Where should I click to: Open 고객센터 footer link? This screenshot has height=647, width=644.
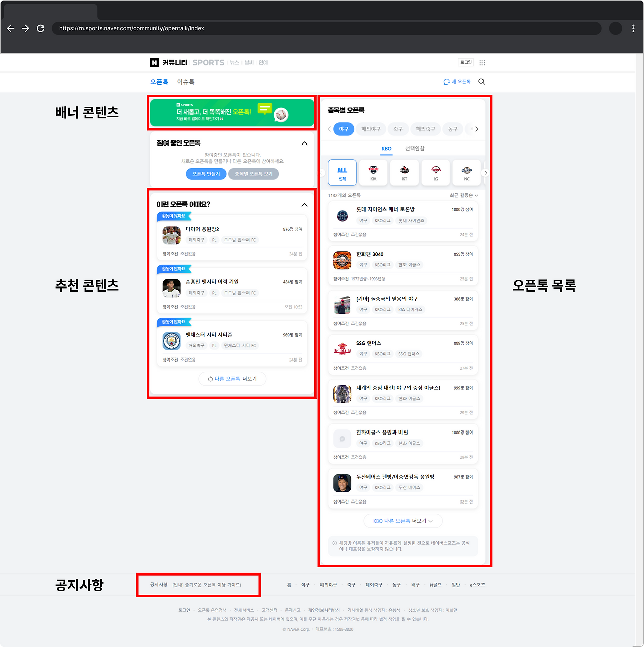click(269, 610)
